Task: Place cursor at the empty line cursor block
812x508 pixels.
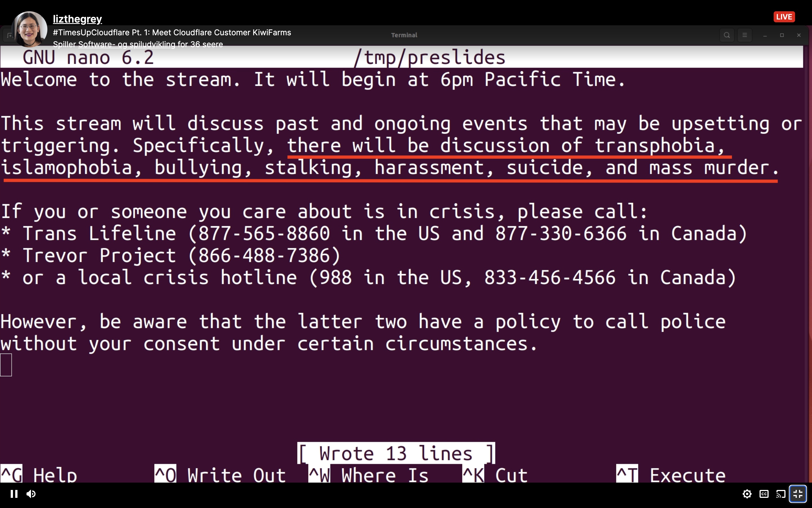Action: pyautogui.click(x=6, y=365)
